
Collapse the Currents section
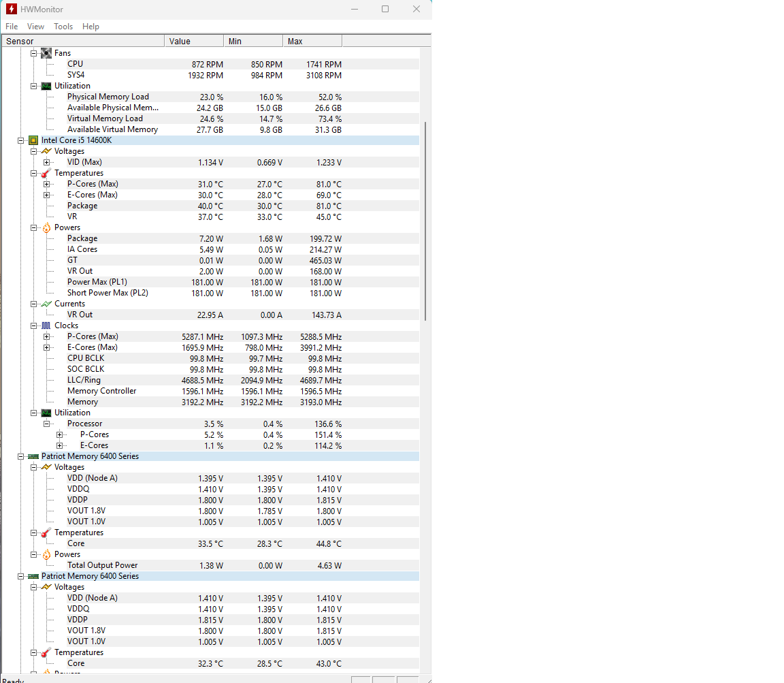point(33,304)
